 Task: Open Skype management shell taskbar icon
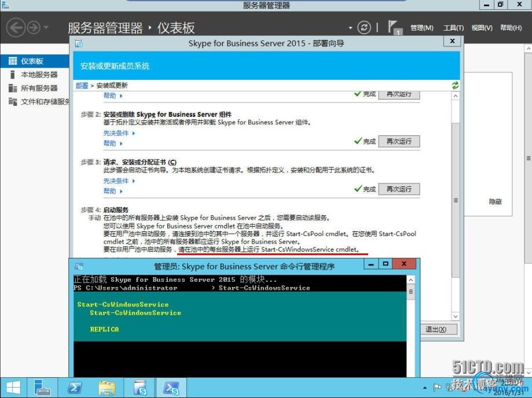pyautogui.click(x=171, y=388)
